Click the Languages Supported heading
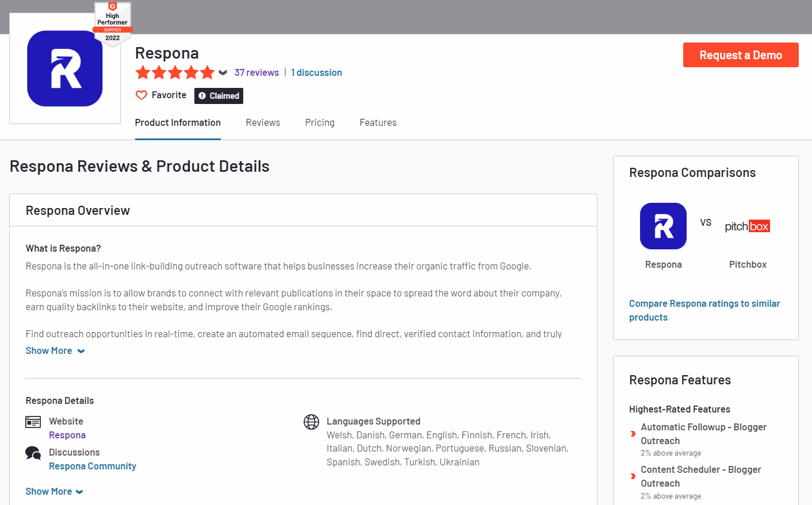Viewport: 812px width, 505px height. pos(373,421)
